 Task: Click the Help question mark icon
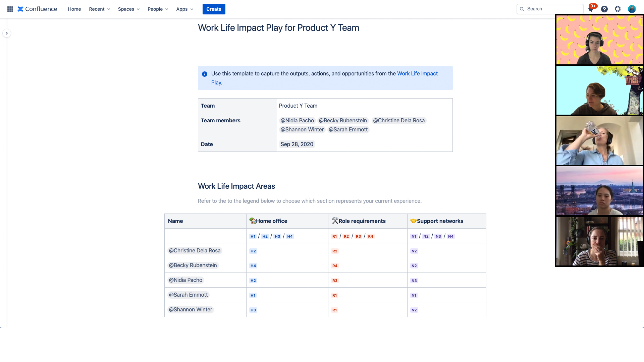(x=604, y=9)
